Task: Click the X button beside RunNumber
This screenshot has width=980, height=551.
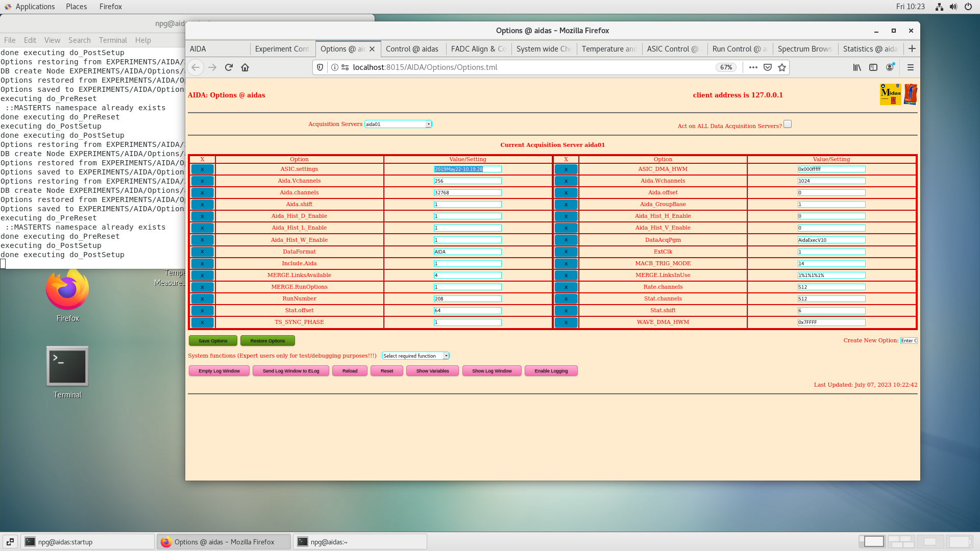Action: point(202,299)
